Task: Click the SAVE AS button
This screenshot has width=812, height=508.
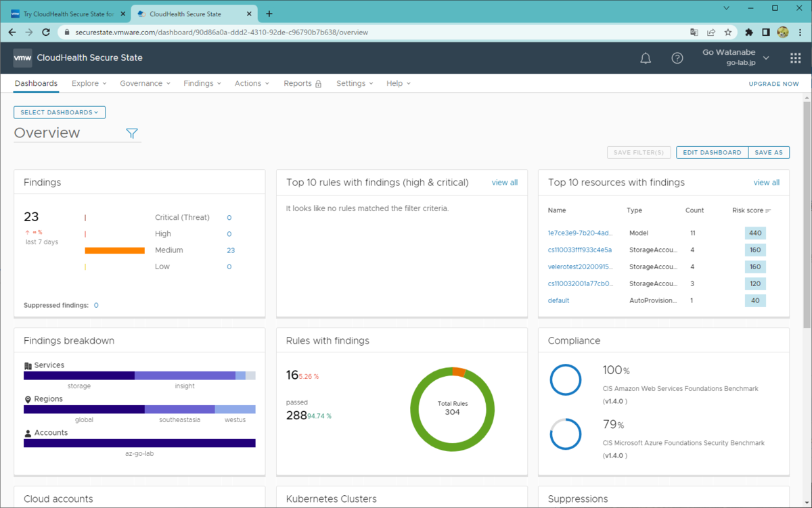Action: [x=768, y=152]
